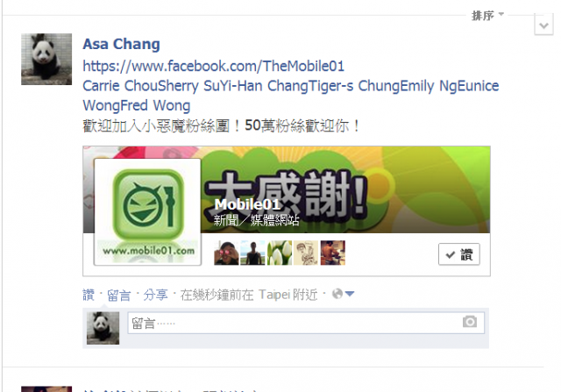This screenshot has width=561, height=392.
Task: Open Asa Chang's panda profile picture
Action: pos(46,59)
